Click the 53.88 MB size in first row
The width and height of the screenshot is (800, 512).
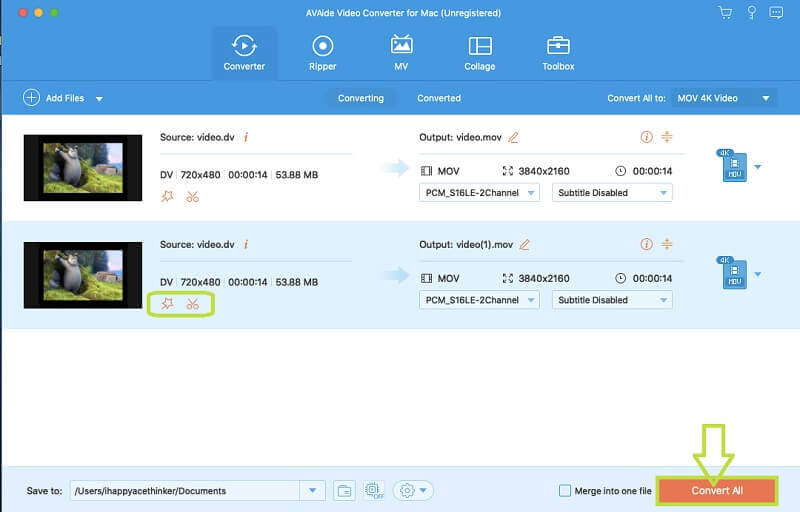(296, 174)
